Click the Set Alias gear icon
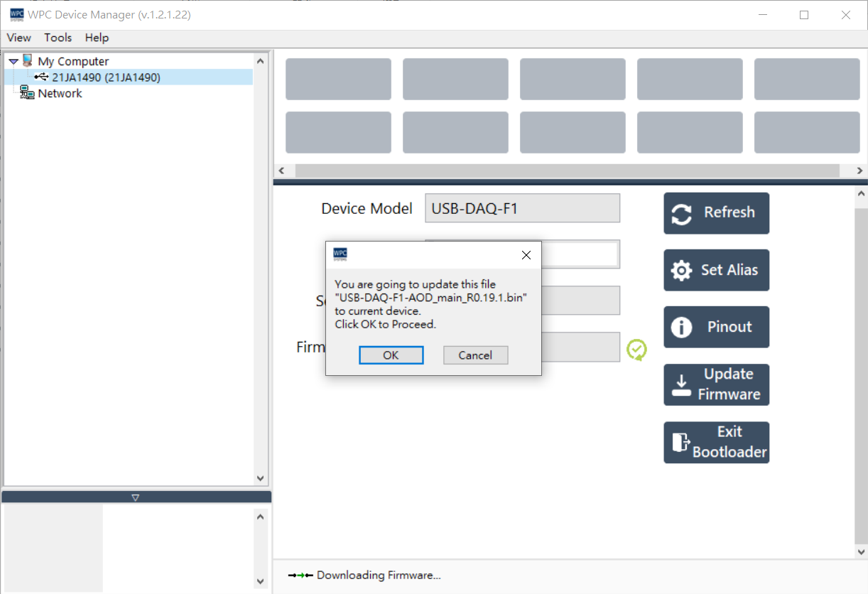Screen dimensions: 868x594 [681, 270]
